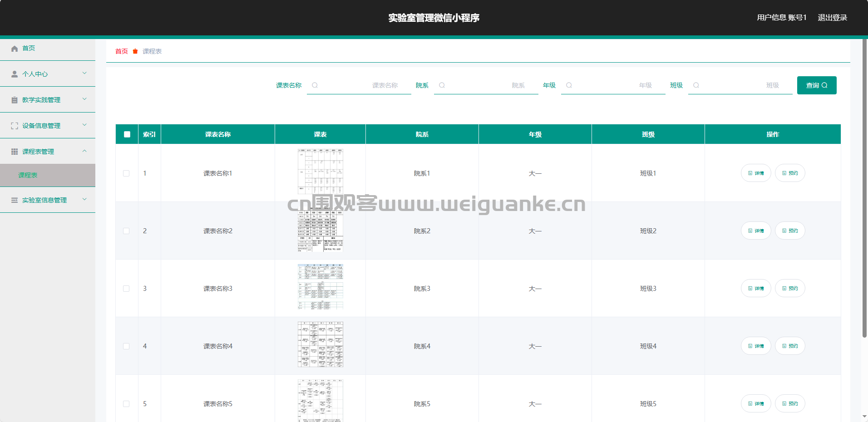Screen dimensions: 868x422
Task: Open timetable thumbnail for 课表名称4
Action: 321,344
